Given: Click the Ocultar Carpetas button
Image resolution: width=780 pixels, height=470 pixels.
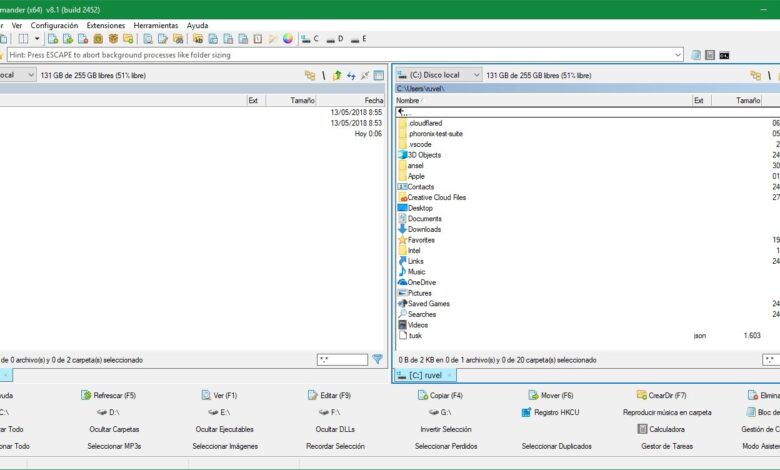Looking at the screenshot, I should click(114, 429).
